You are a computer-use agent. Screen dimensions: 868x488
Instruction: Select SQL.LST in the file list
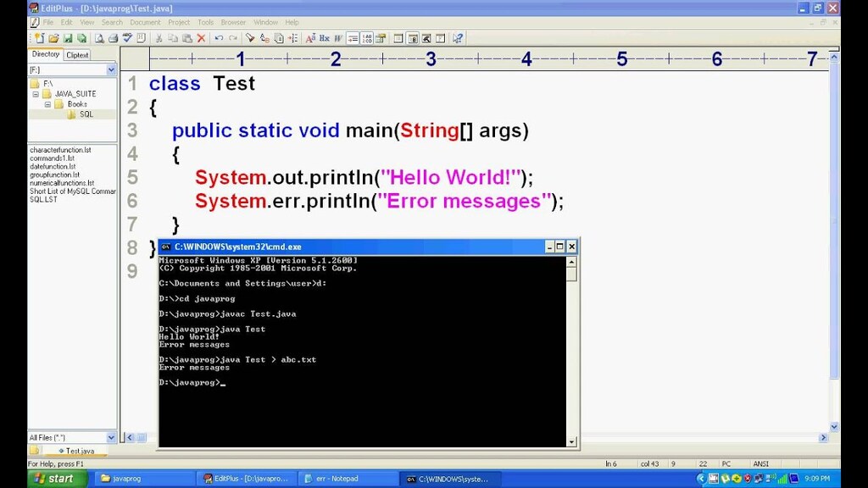click(x=44, y=200)
